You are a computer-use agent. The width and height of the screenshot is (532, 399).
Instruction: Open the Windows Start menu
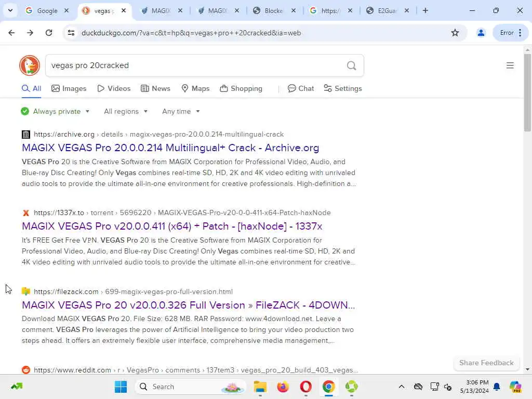121,387
